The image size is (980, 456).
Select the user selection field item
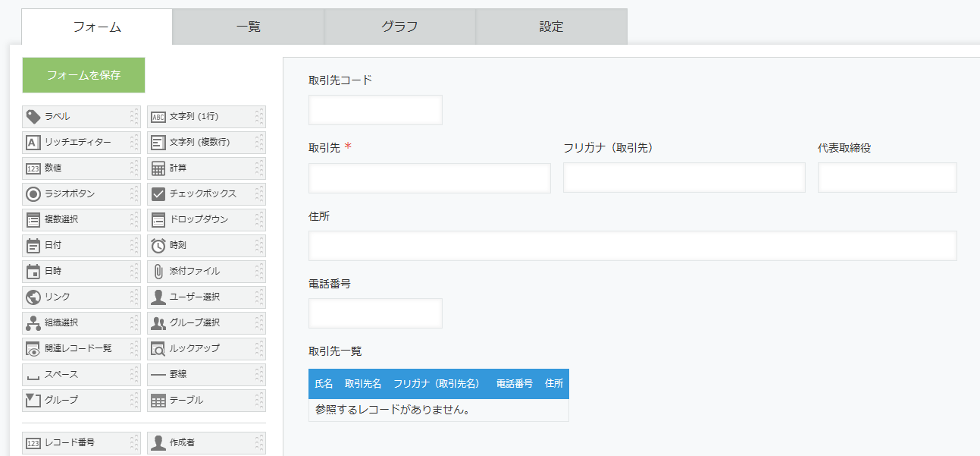pos(202,297)
